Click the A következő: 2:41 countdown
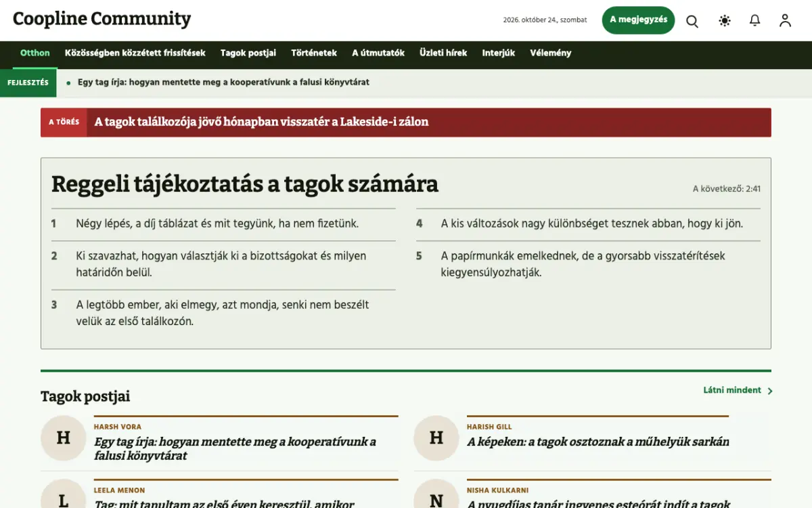The width and height of the screenshot is (812, 508). tap(727, 189)
